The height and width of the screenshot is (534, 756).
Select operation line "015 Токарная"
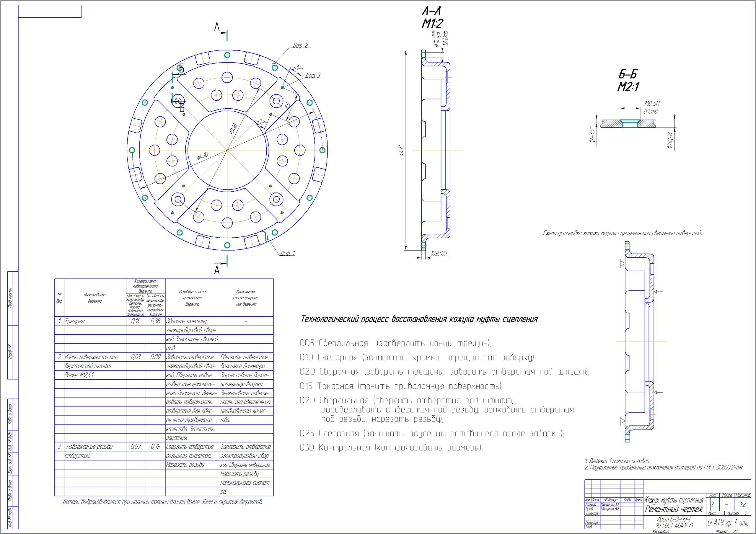coord(401,386)
